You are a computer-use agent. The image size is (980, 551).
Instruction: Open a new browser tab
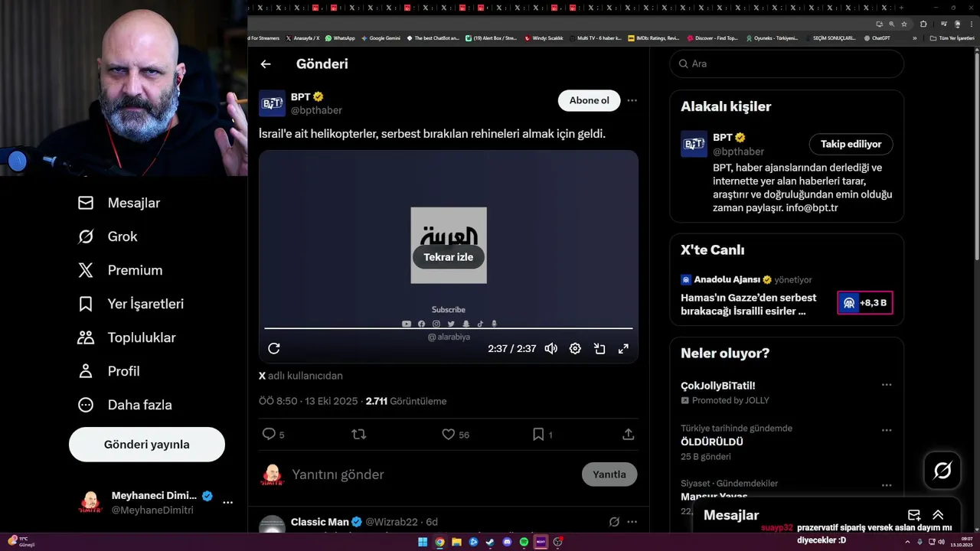tap(902, 7)
